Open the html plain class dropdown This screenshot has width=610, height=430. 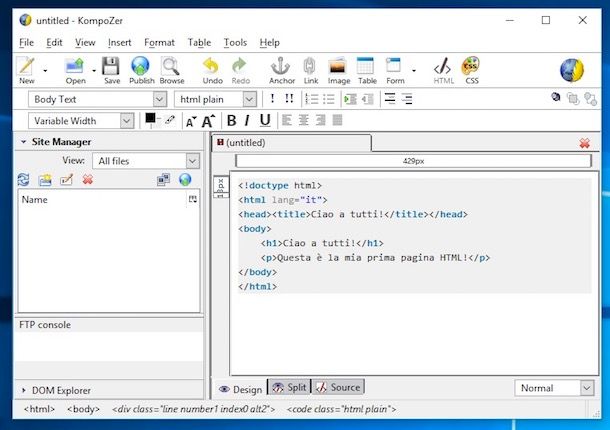click(x=216, y=99)
